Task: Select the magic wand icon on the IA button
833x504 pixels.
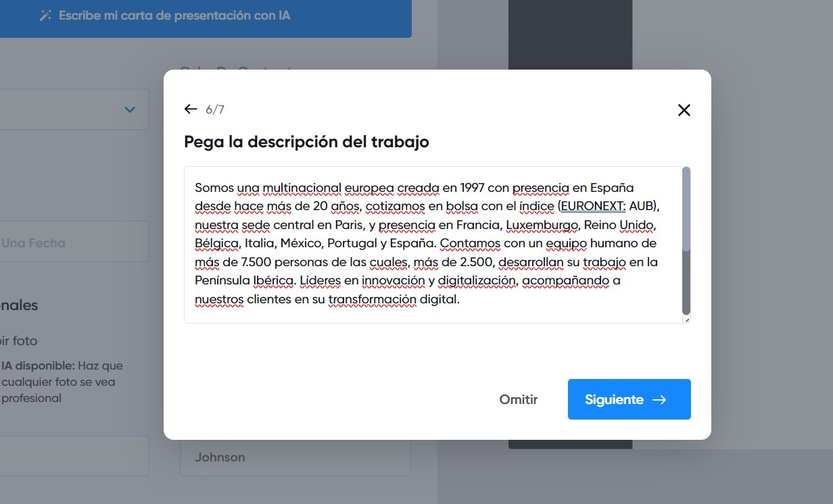Action: pos(44,14)
